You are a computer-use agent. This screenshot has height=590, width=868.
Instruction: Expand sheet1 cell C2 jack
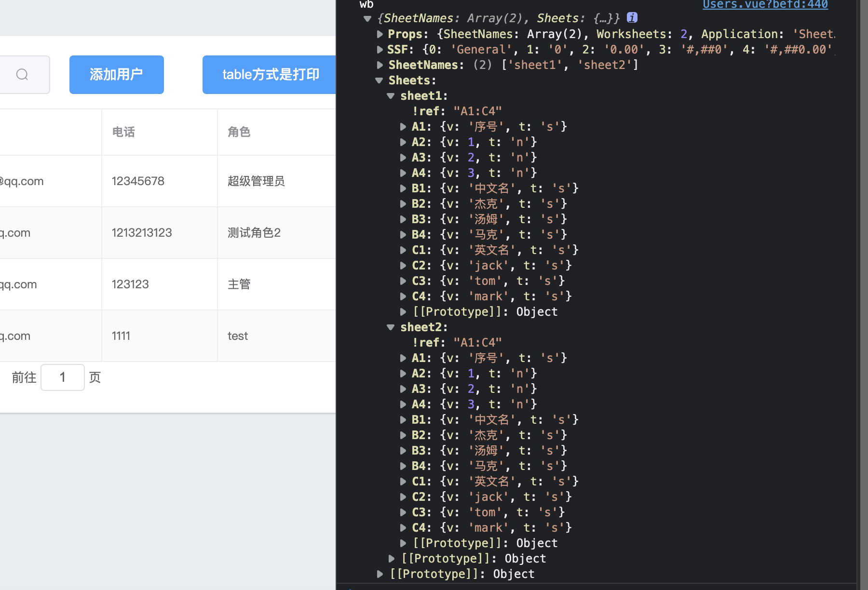(x=403, y=266)
